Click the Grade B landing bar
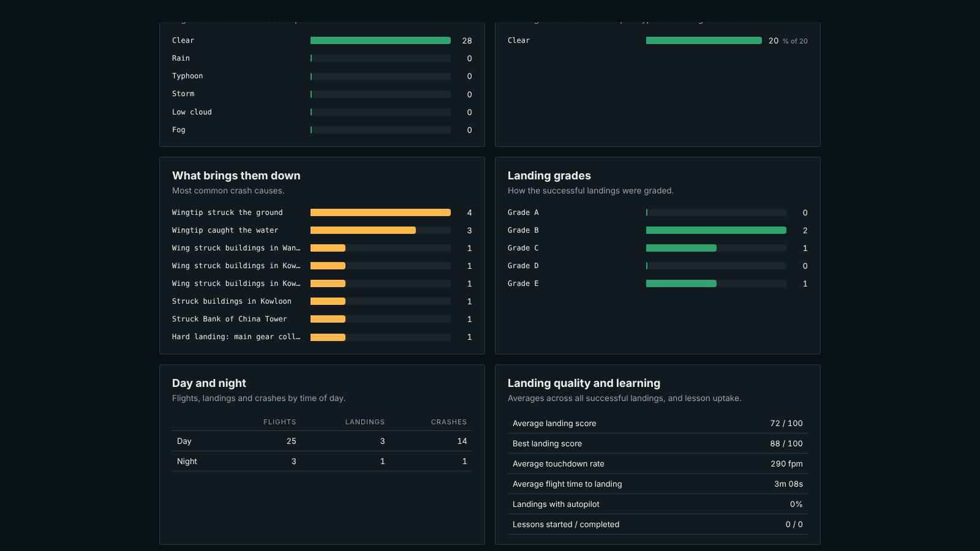 [716, 230]
